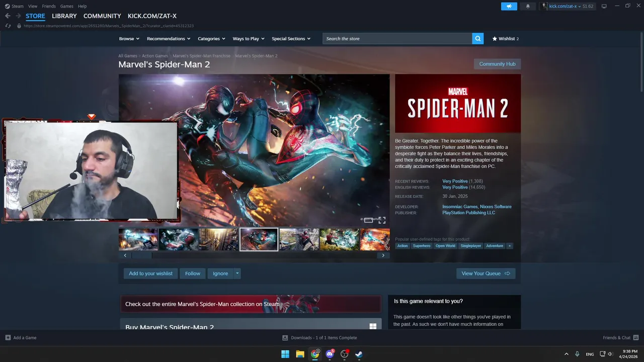Viewport: 644px width, 362px height.
Task: Switch to the LIBRARY tab
Action: point(64,16)
